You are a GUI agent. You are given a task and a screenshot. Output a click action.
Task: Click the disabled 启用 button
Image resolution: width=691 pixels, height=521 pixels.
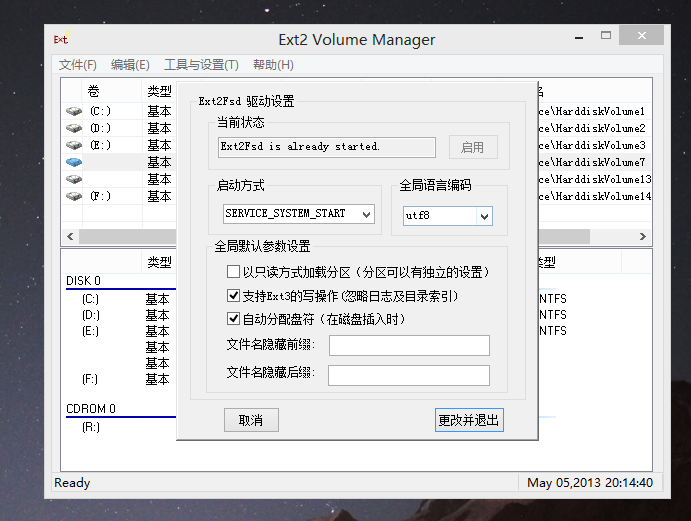(x=473, y=147)
